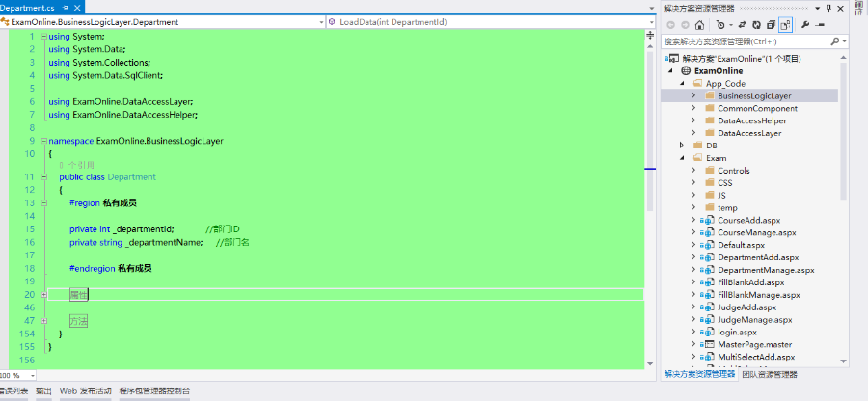Viewport: 868px width, 401px height.
Task: Switch to the Department.cs tab
Action: coord(27,8)
